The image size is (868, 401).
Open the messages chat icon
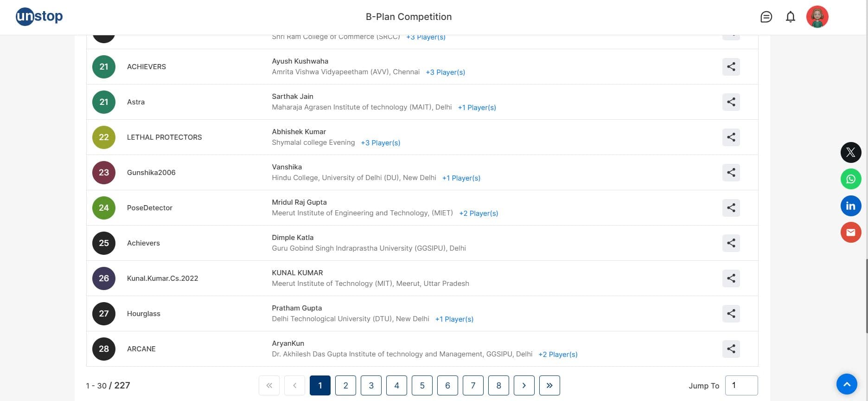(766, 17)
